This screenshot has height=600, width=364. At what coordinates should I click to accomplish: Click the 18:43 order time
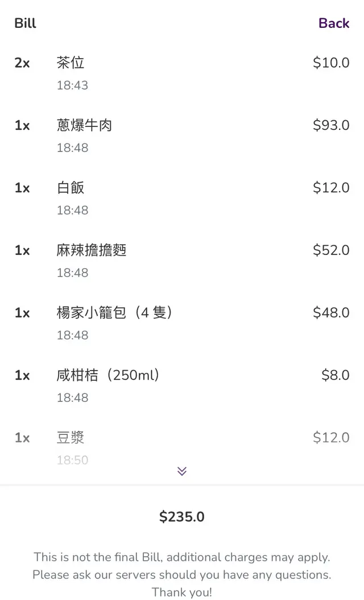(72, 85)
